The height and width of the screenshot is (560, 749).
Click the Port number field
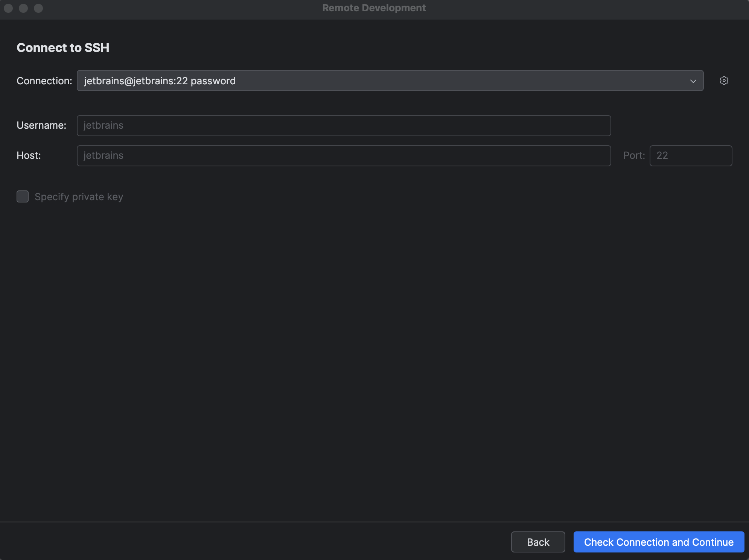[x=691, y=155]
